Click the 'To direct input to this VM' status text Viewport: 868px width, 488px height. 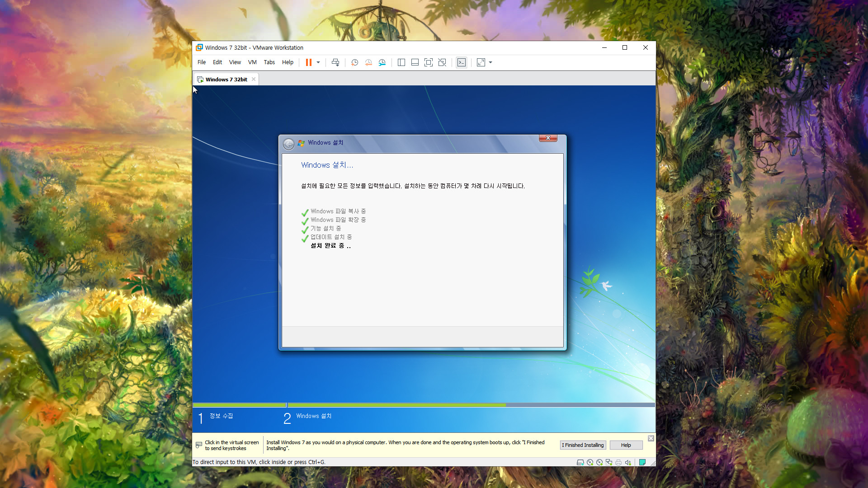259,462
